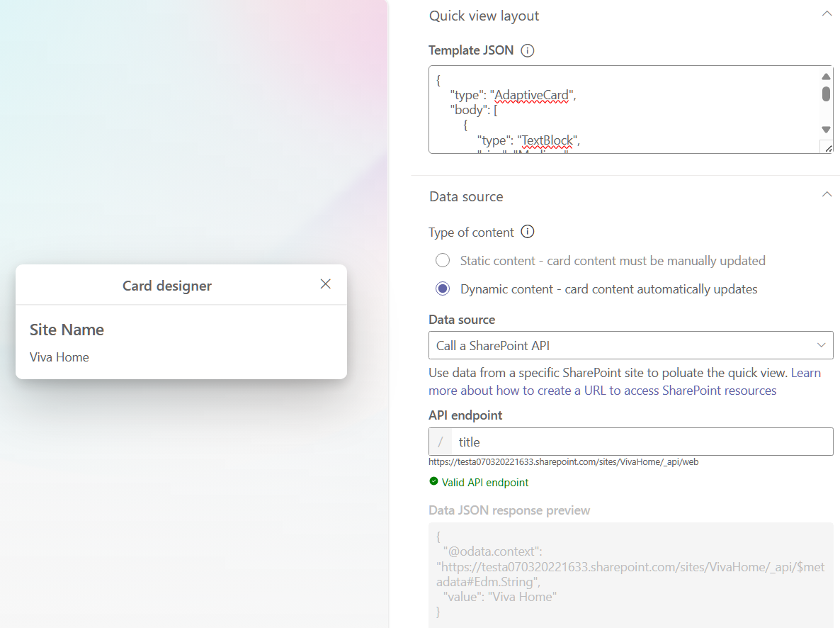
Task: Click inside the Template JSON editor
Action: (623, 110)
